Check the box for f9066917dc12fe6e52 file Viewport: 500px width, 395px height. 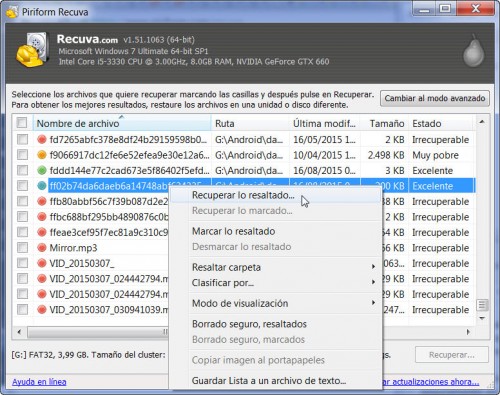click(x=22, y=155)
